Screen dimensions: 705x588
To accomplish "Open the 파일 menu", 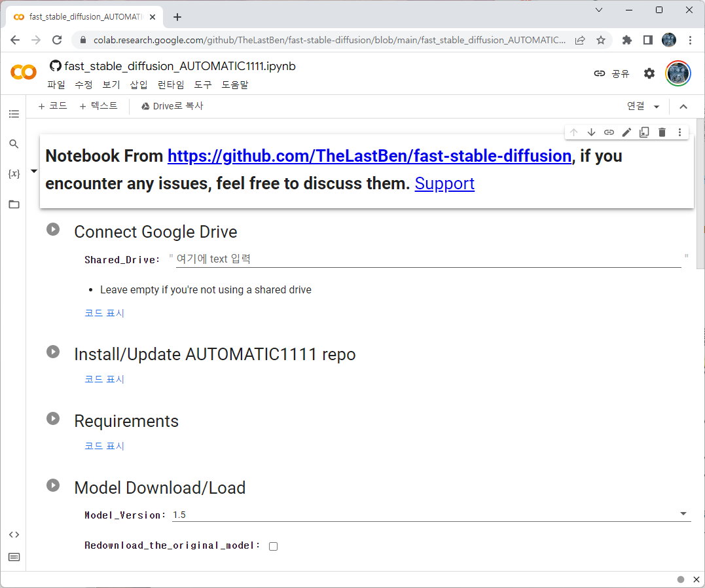I will (56, 84).
